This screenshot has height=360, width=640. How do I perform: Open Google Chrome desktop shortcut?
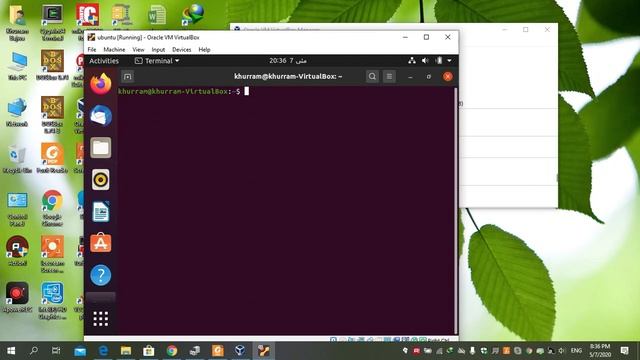52,208
